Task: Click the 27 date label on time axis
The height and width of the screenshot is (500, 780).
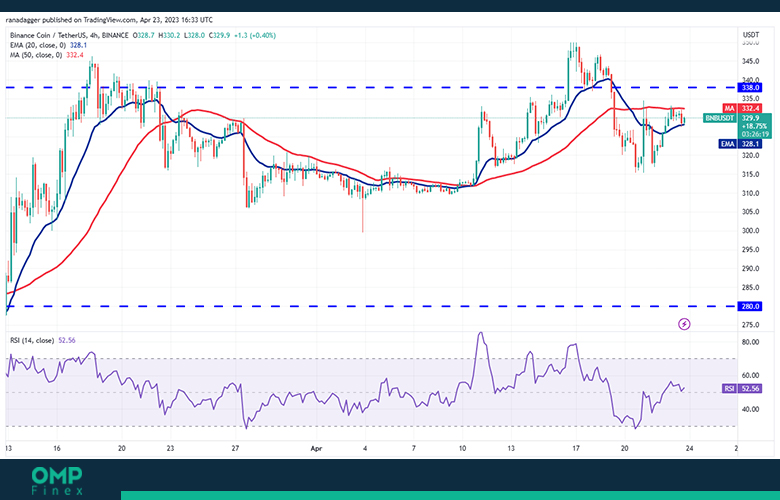Action: [x=236, y=448]
